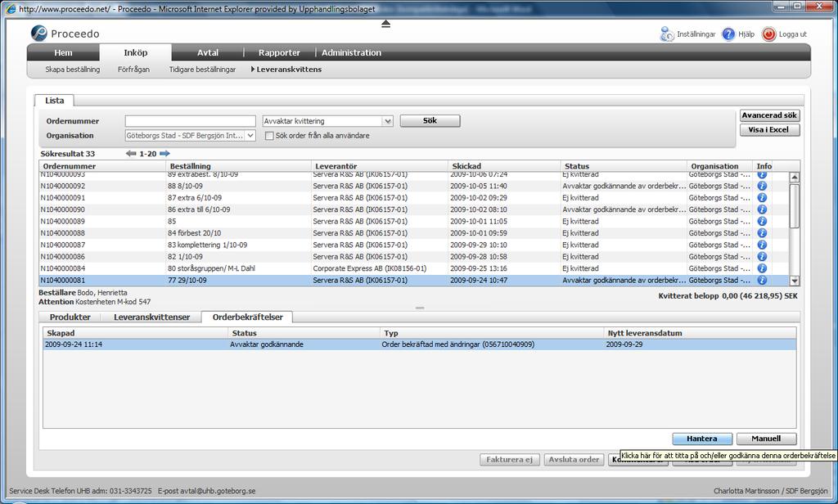Open the Avtal menu tab

(x=207, y=52)
